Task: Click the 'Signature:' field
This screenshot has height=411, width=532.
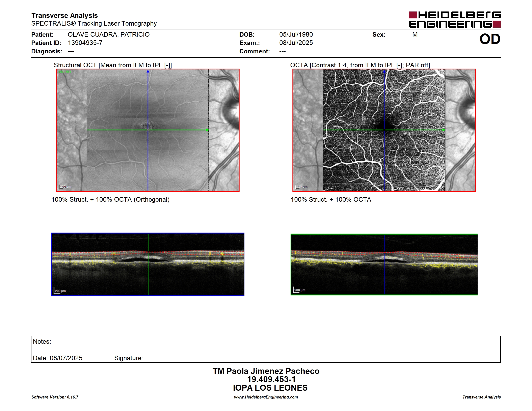Action: tap(129, 358)
